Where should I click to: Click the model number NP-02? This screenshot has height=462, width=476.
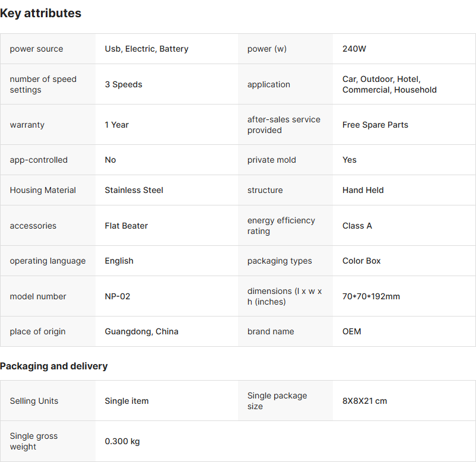point(118,296)
